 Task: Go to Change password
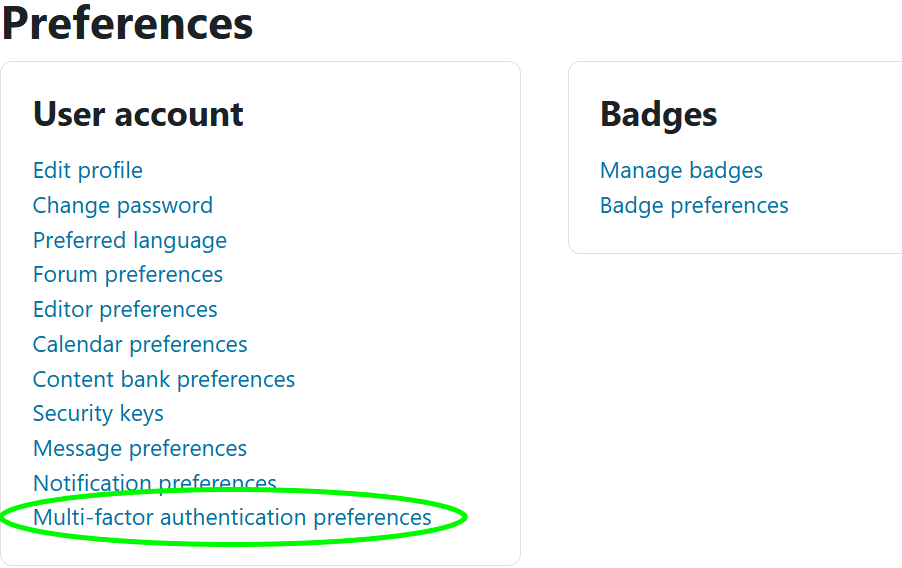[x=122, y=205]
